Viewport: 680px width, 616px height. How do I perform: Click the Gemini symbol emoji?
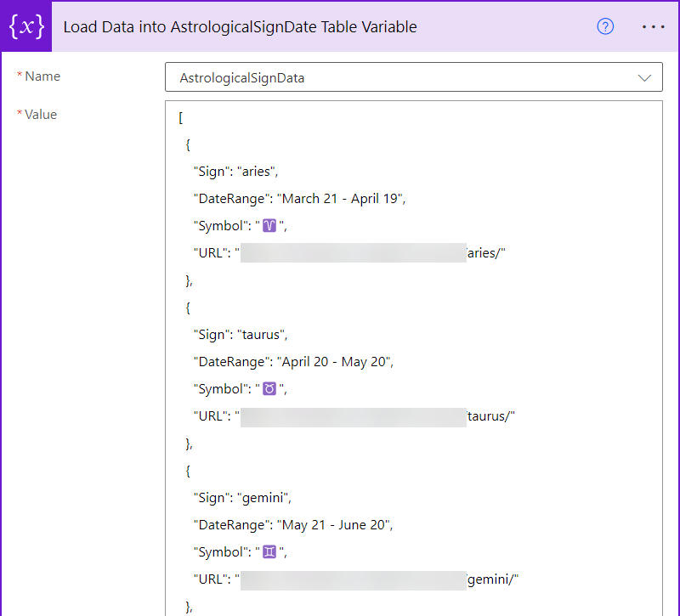(x=269, y=551)
